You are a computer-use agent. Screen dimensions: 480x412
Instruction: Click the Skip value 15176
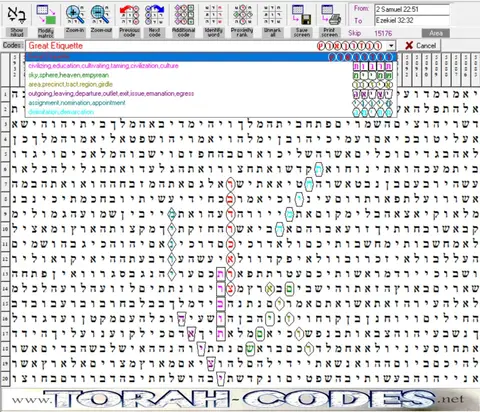[383, 33]
